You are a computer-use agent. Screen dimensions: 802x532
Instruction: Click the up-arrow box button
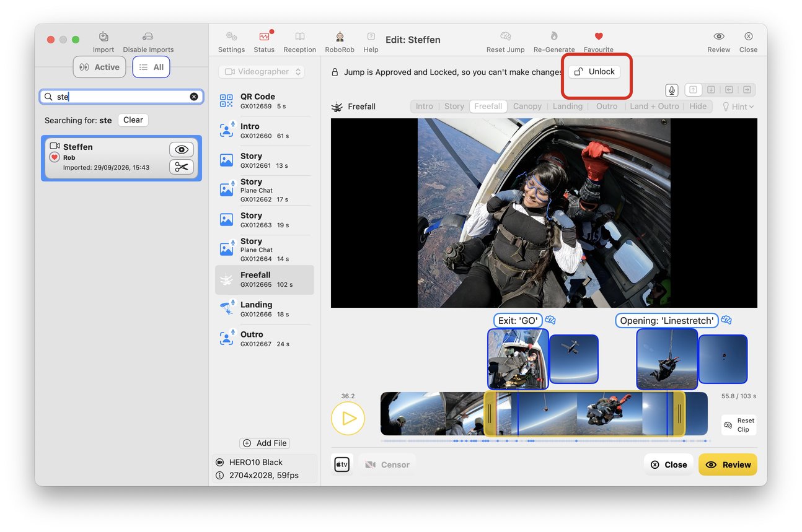click(693, 90)
